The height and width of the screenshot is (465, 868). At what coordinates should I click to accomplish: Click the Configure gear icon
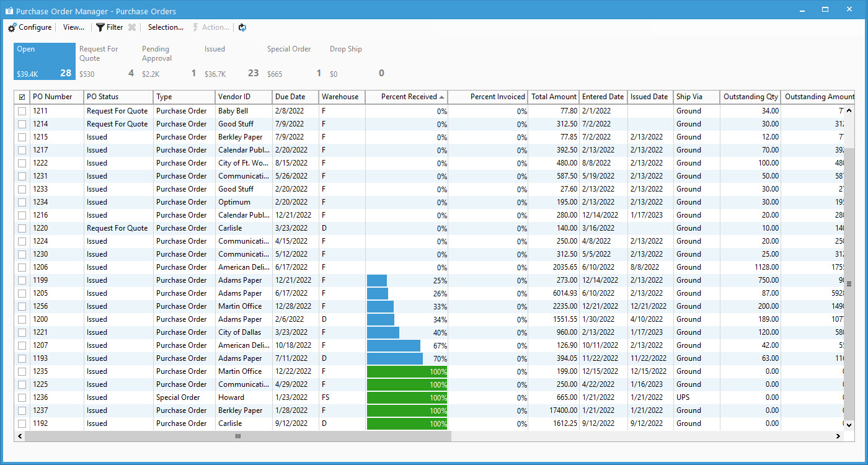click(x=12, y=27)
